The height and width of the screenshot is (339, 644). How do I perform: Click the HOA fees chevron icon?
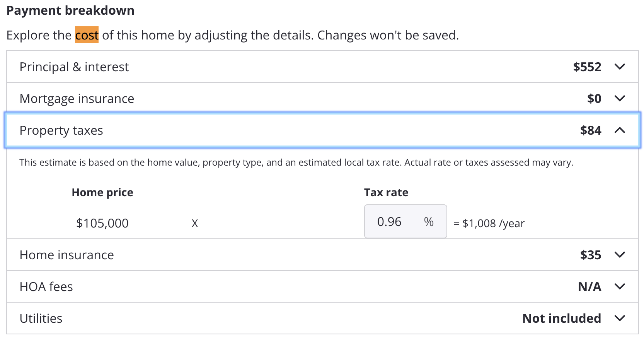pyautogui.click(x=620, y=287)
